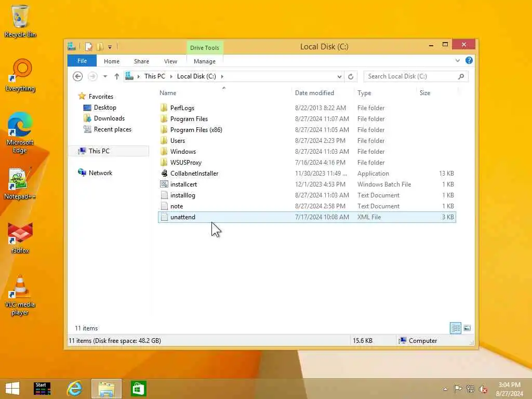
Task: Select the PerfLogs folder
Action: pos(307,108)
